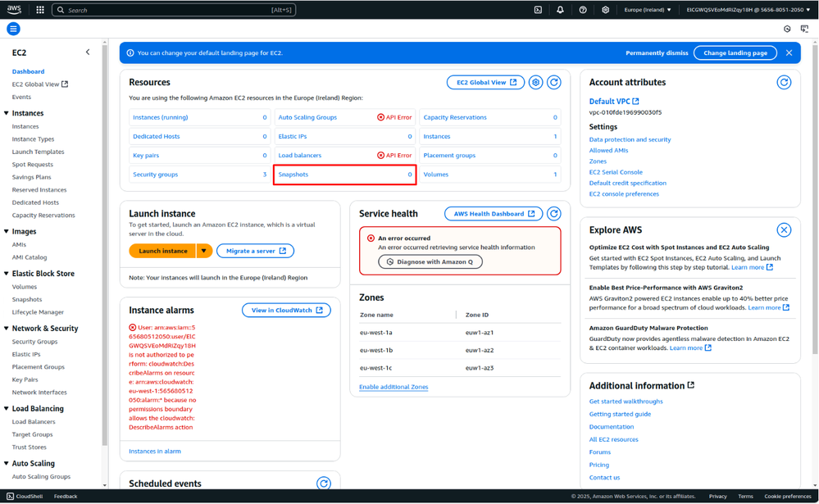Open the Pricing link under Additional information
Viewport: 819px width, 504px height.
pyautogui.click(x=599, y=465)
